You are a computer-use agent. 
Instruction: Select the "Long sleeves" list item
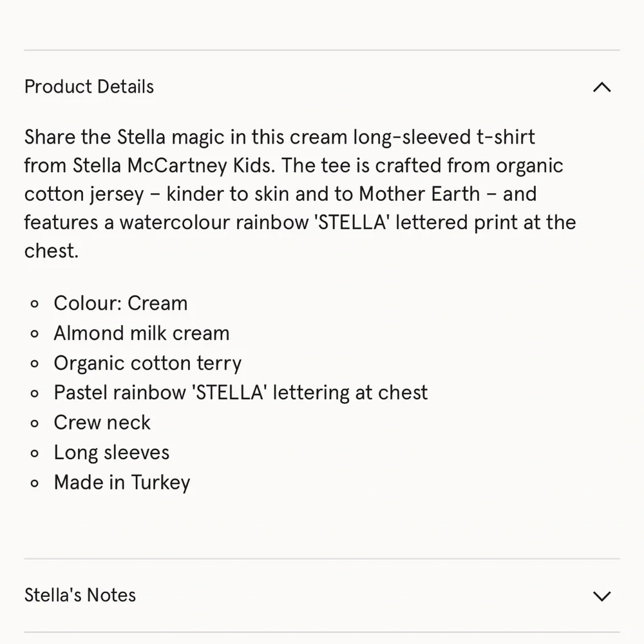point(111,453)
